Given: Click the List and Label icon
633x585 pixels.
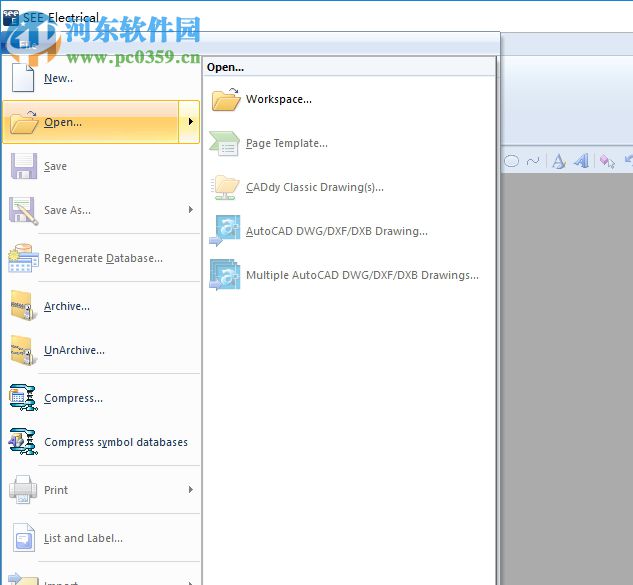Looking at the screenshot, I should click(23, 537).
